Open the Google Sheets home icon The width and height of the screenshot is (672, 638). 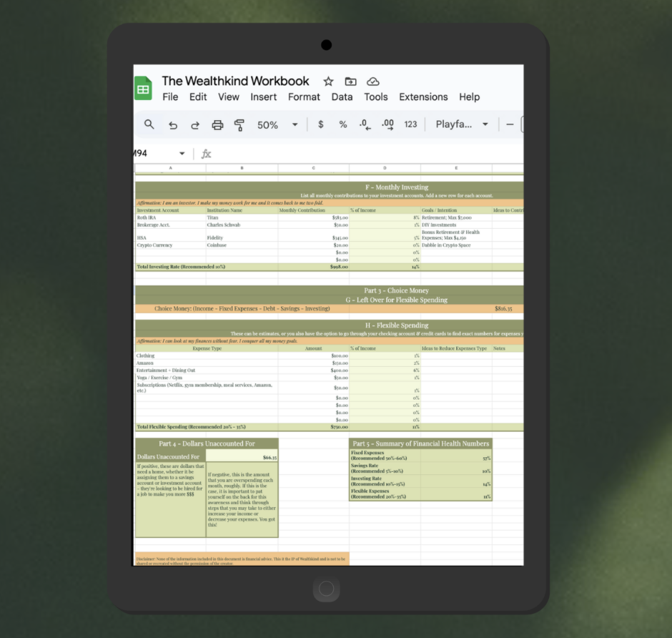pos(143,88)
